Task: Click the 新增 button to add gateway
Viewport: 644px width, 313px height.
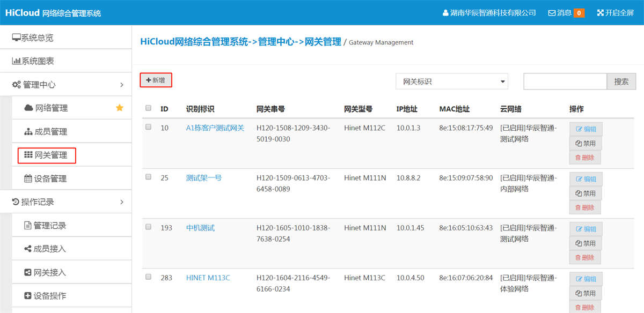Action: point(156,80)
